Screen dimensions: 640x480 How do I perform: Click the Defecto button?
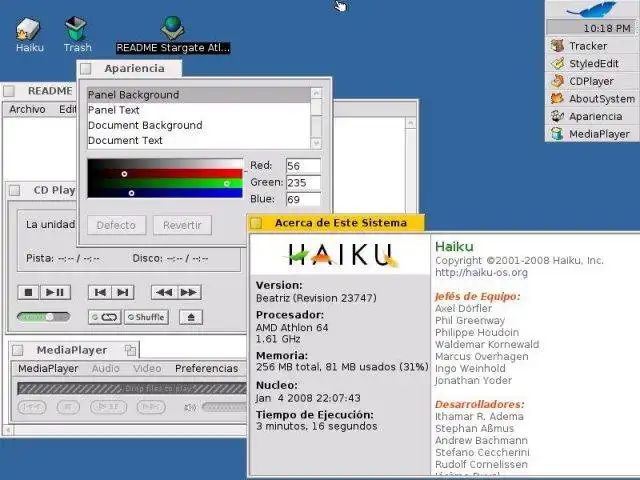click(x=116, y=225)
